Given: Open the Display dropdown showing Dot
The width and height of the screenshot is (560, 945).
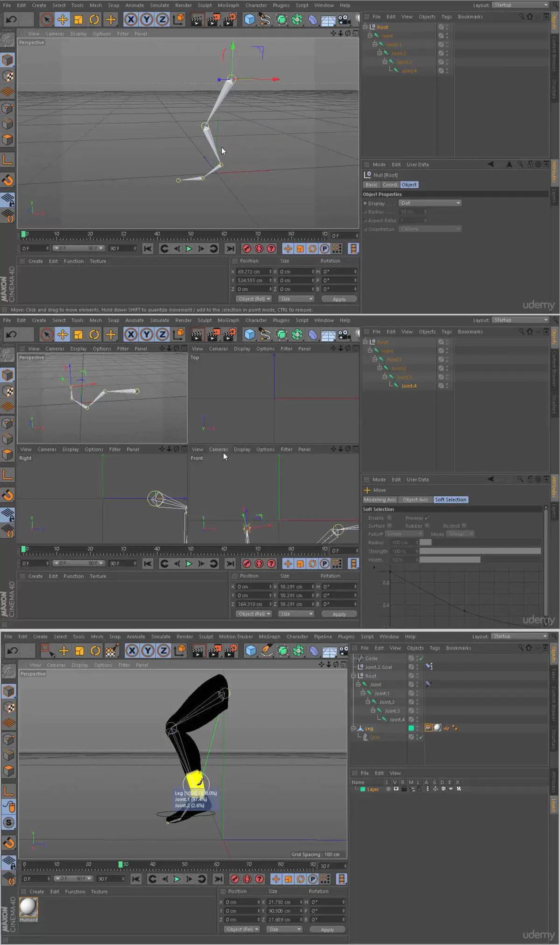Looking at the screenshot, I should (x=430, y=203).
